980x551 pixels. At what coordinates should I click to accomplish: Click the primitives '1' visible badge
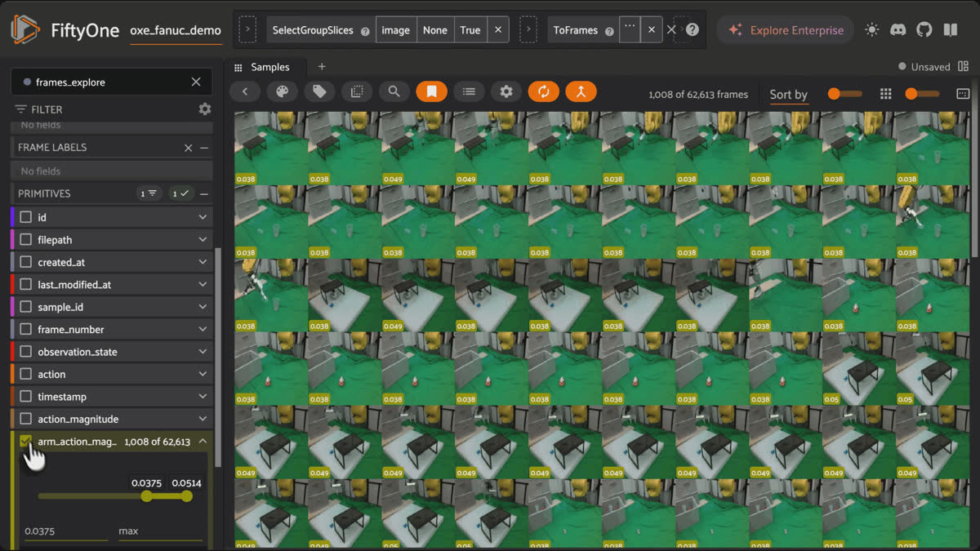(x=180, y=193)
